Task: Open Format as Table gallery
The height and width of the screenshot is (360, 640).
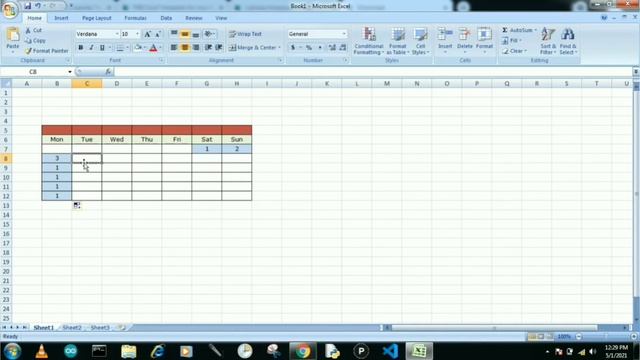Action: (x=398, y=41)
